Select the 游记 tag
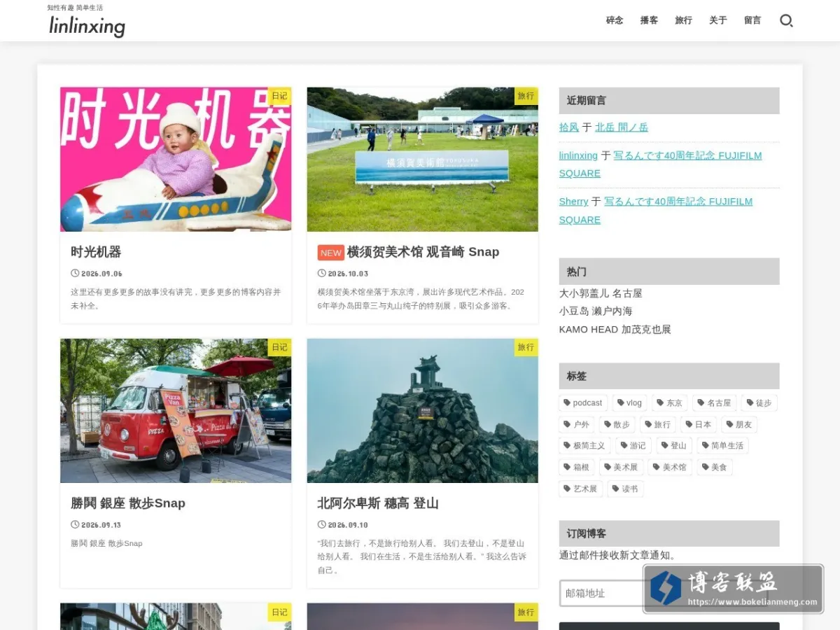840x630 pixels. click(633, 446)
